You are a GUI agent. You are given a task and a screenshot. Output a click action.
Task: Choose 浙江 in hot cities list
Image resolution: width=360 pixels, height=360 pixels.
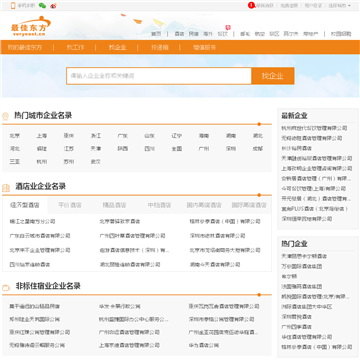(x=96, y=136)
